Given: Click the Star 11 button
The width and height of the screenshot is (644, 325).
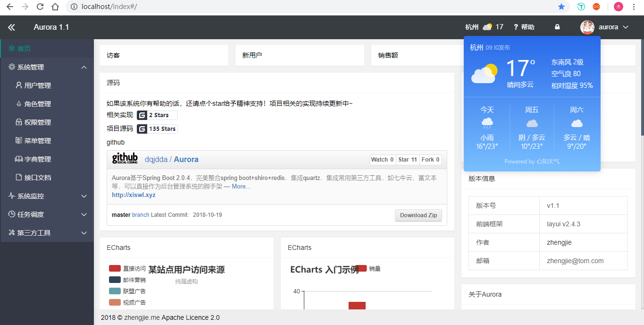Looking at the screenshot, I should tap(408, 160).
